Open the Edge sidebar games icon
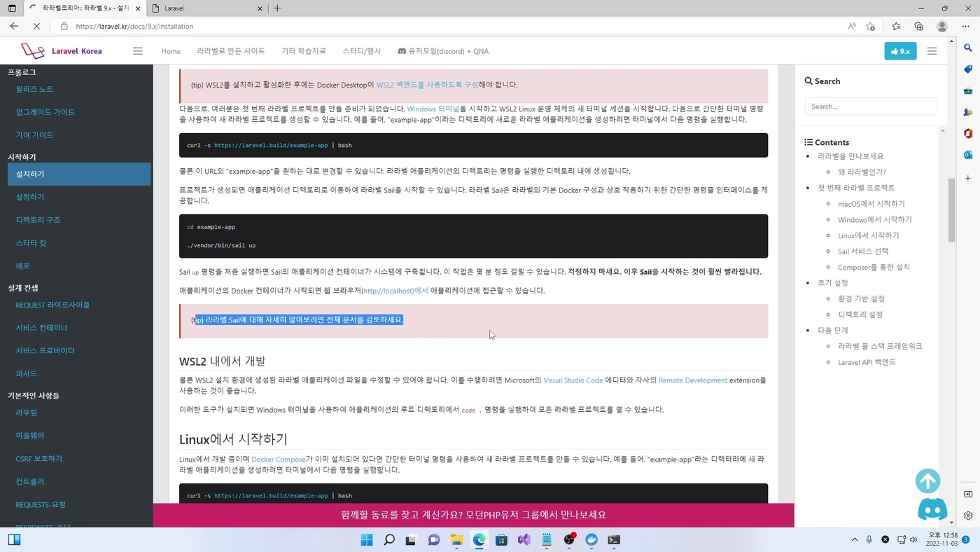The width and height of the screenshot is (980, 552). point(968,112)
